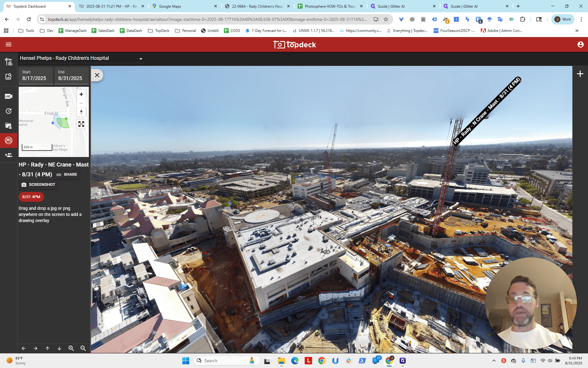Zoom in on the mini map
This screenshot has height=368, width=588.
(x=81, y=94)
